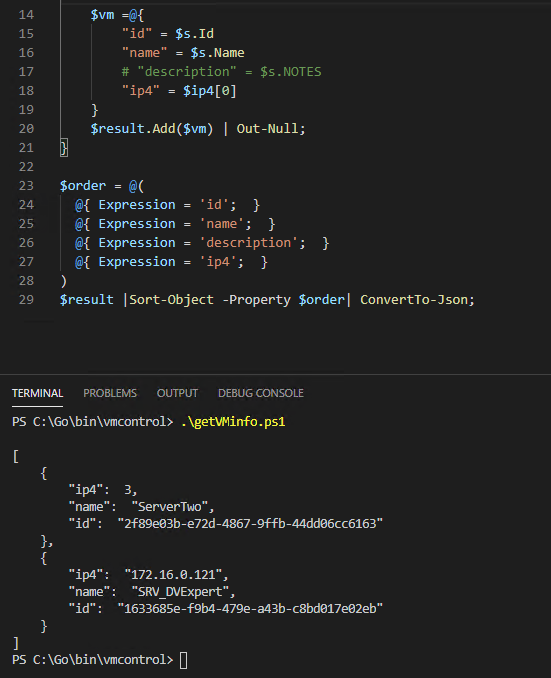Click the 1633685e GUID in terminal
Screen dimensions: 551x678
(250, 609)
